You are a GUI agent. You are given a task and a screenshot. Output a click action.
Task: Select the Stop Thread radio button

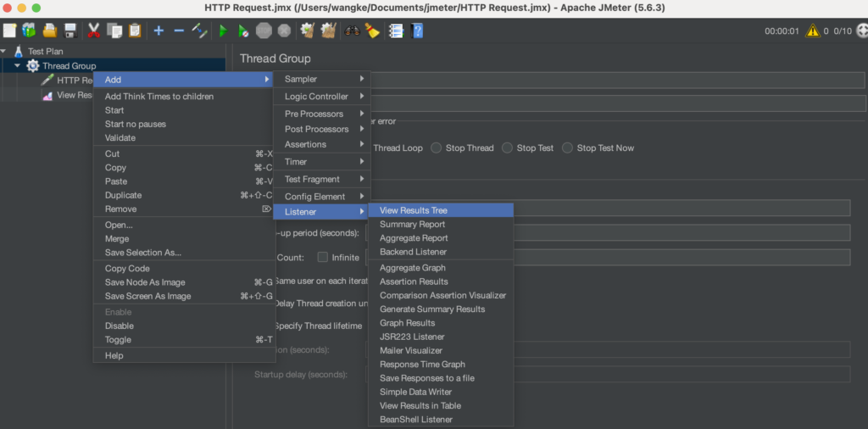(x=437, y=148)
